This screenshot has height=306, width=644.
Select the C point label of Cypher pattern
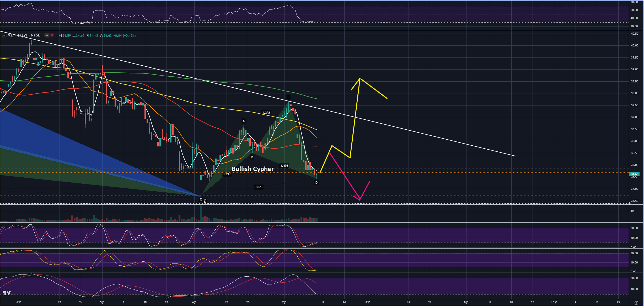coord(288,97)
